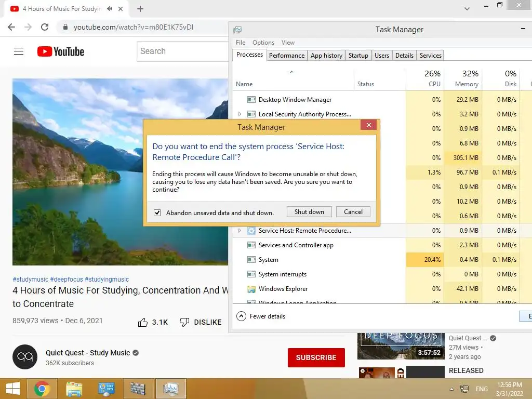Close the YouTube browser tab
Screen dimensions: 532x399
tap(121, 9)
